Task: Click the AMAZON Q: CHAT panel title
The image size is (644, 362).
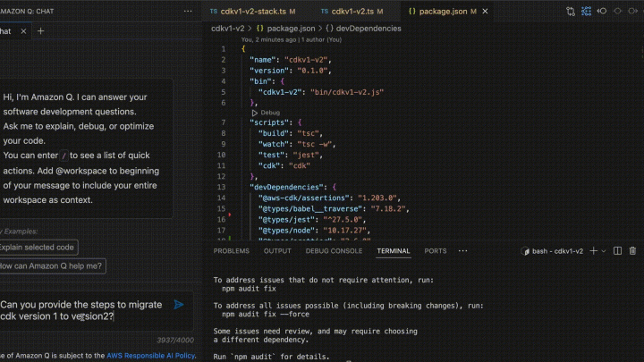Action: click(x=27, y=11)
